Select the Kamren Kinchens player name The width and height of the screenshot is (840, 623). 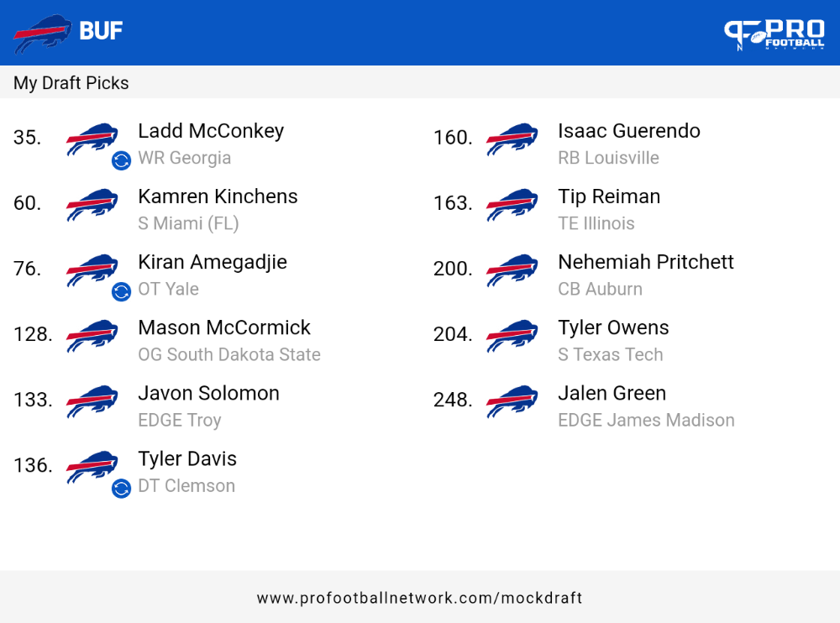point(218,196)
